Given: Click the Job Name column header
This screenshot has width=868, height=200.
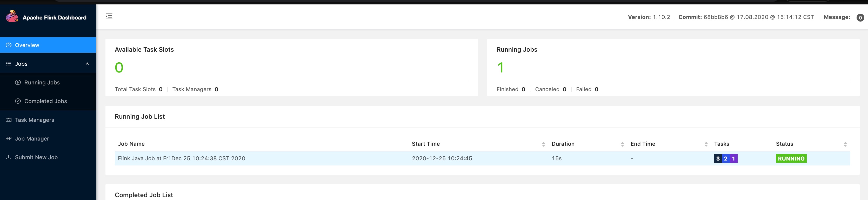Looking at the screenshot, I should click(x=131, y=144).
